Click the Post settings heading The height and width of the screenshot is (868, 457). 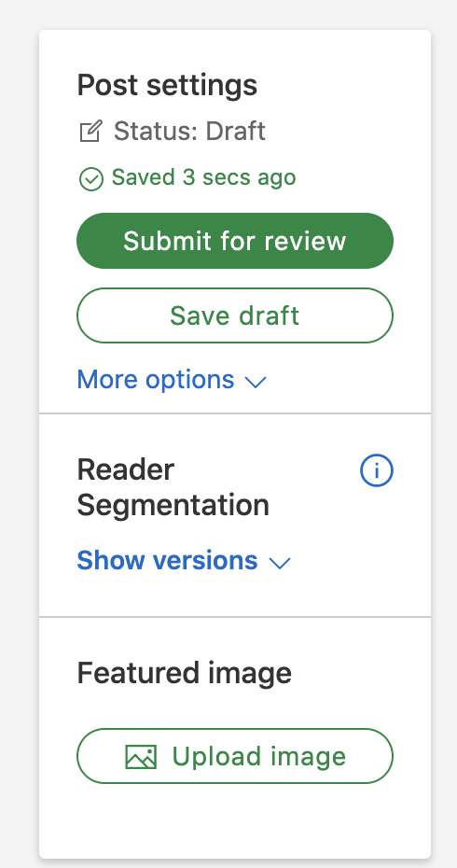click(167, 85)
